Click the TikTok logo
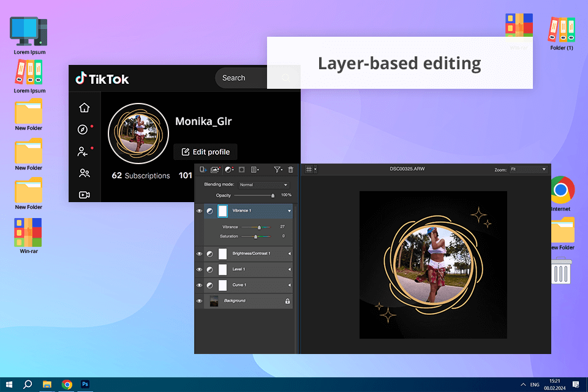This screenshot has height=392, width=588. 102,79
